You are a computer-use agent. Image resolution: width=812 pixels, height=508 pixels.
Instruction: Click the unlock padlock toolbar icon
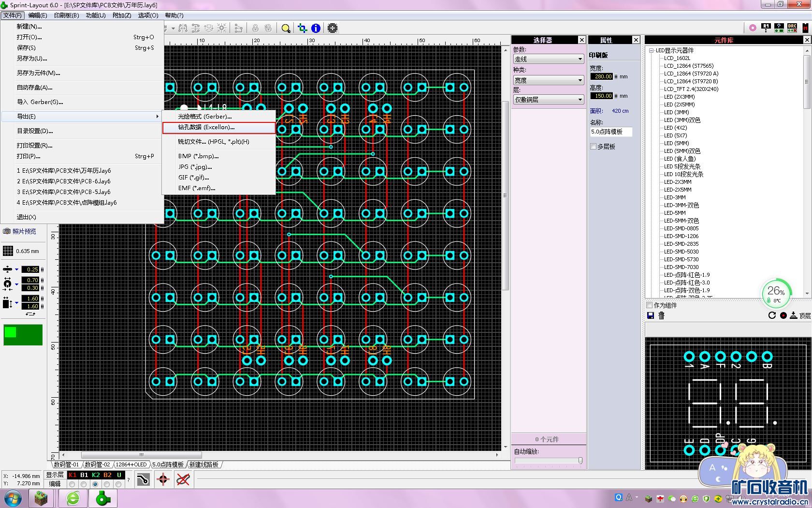[x=268, y=28]
